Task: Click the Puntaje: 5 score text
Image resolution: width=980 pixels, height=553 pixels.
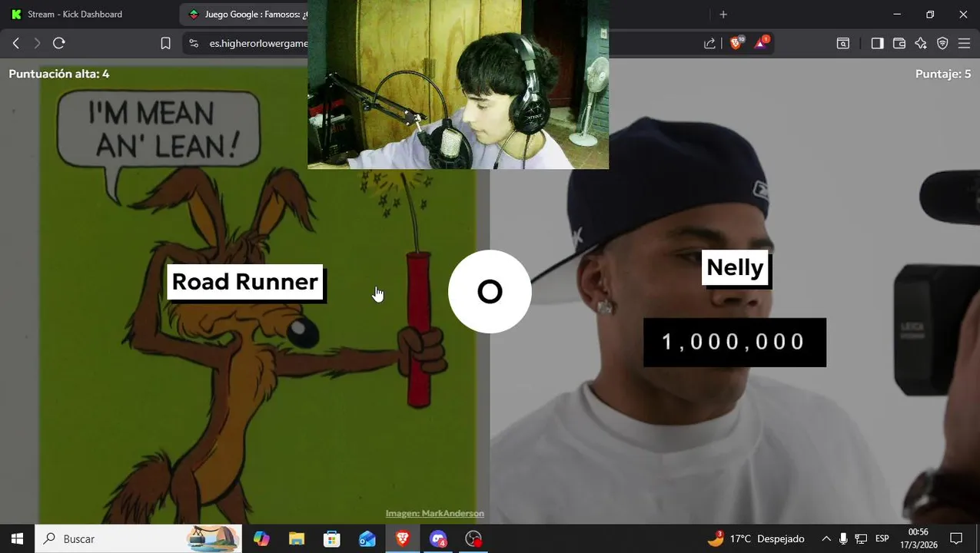Action: pos(943,74)
